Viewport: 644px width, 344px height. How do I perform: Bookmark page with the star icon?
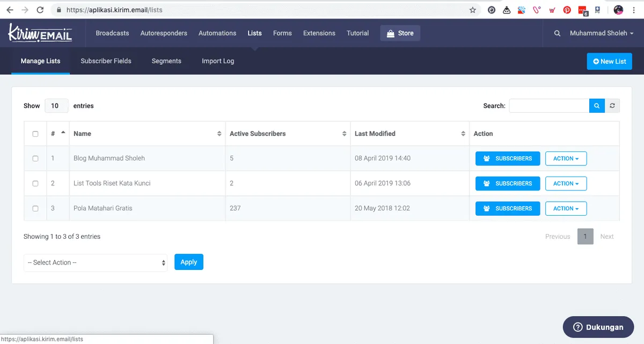pos(472,10)
